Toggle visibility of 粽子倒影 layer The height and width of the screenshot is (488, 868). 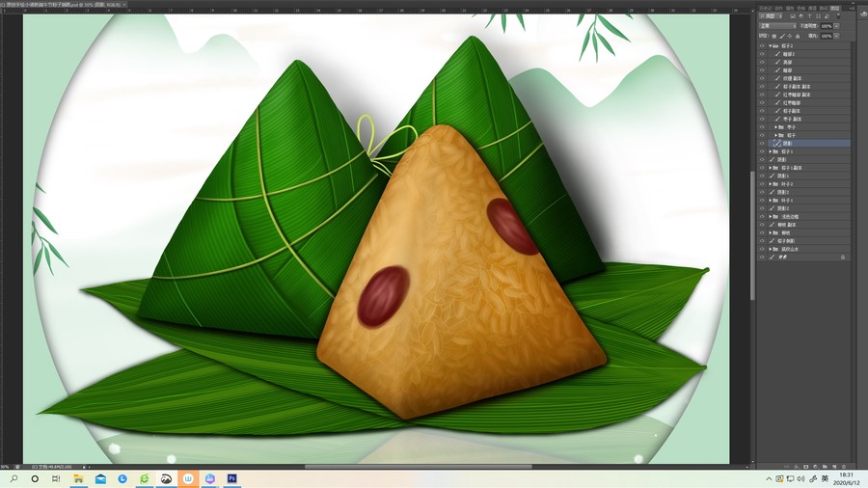[x=762, y=241]
